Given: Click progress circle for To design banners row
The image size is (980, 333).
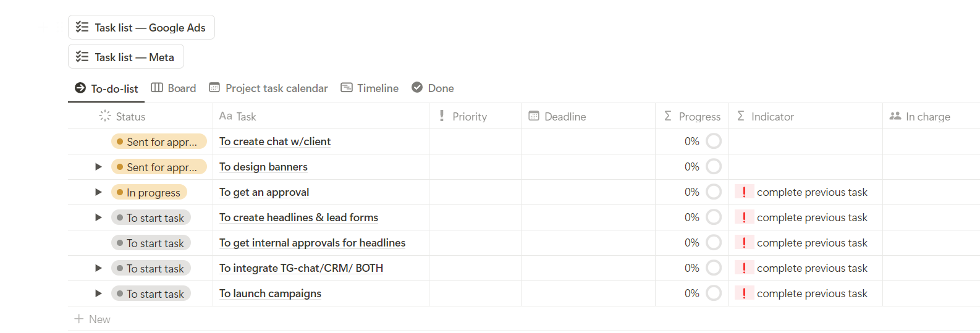Looking at the screenshot, I should 714,167.
